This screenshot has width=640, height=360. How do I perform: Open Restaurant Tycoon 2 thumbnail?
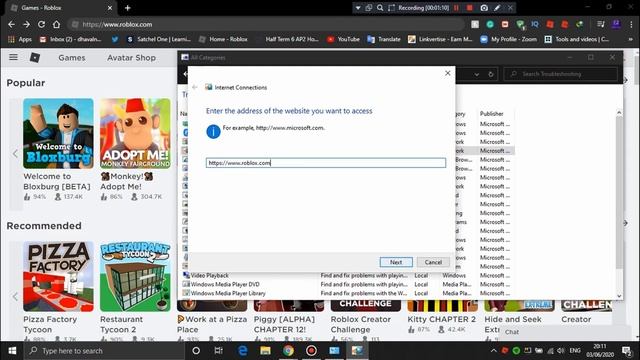coord(135,276)
